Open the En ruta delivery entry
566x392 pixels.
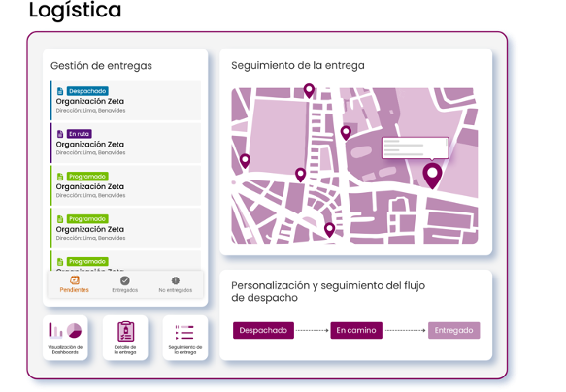[125, 143]
